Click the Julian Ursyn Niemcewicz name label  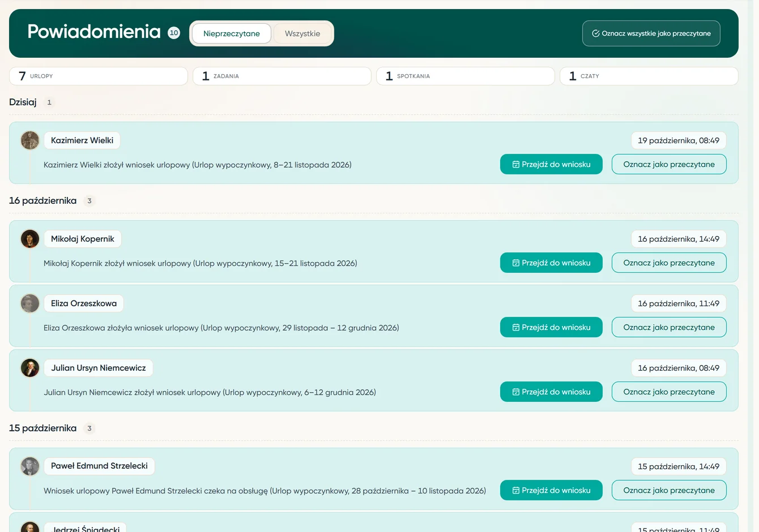[99, 368]
